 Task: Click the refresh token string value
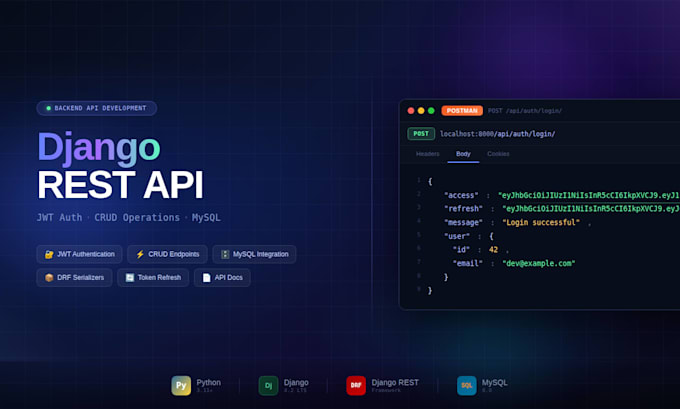[x=591, y=209]
